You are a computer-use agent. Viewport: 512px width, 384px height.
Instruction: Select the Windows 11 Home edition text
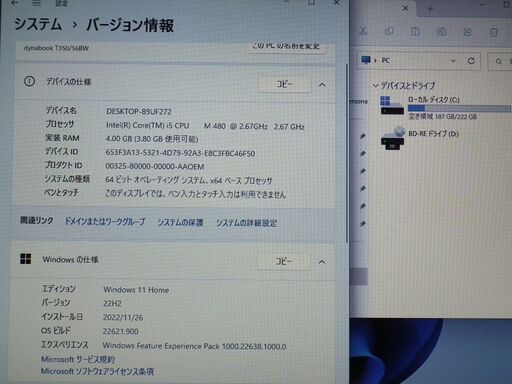(136, 290)
